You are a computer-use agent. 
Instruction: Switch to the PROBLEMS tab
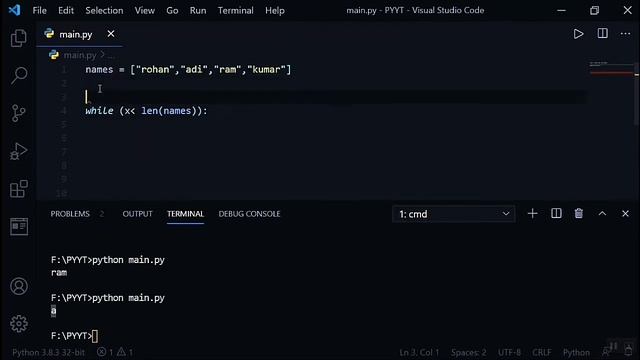[70, 214]
